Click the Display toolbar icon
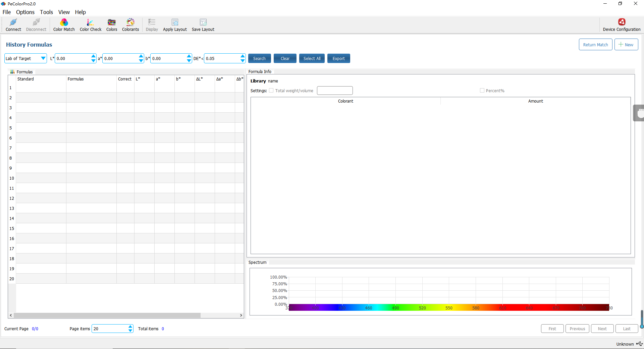The width and height of the screenshot is (644, 349). pos(152,22)
